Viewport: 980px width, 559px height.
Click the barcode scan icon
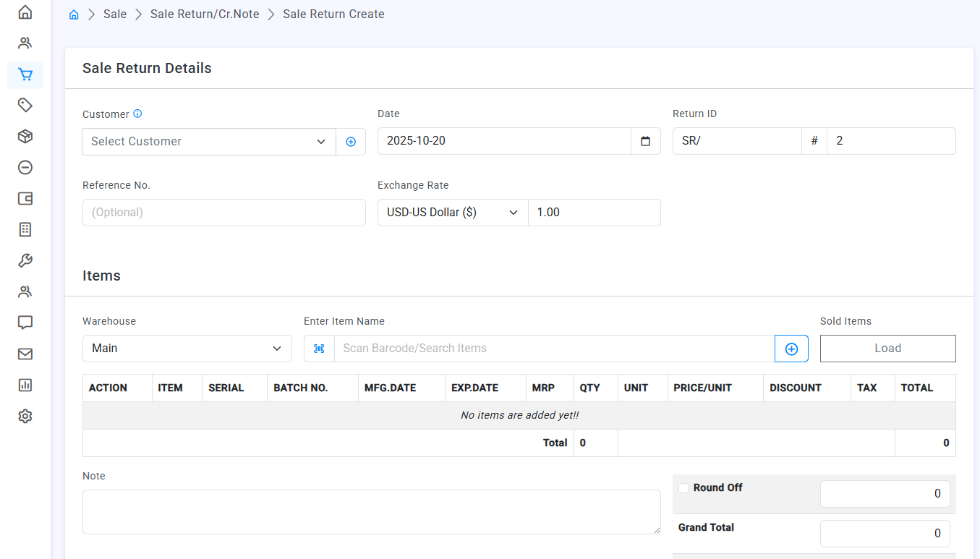319,349
